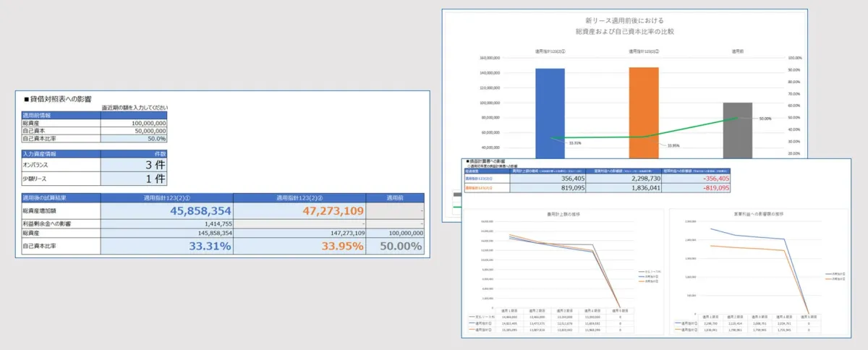Image resolution: width=868 pixels, height=350 pixels.
Task: Click the gray 適用前 bar in chart
Action: coord(737,129)
